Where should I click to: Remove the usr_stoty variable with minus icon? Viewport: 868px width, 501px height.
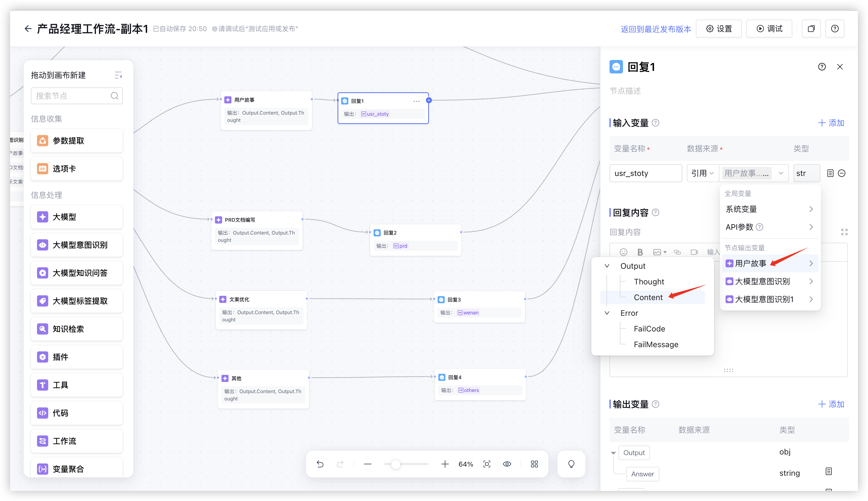pos(841,173)
